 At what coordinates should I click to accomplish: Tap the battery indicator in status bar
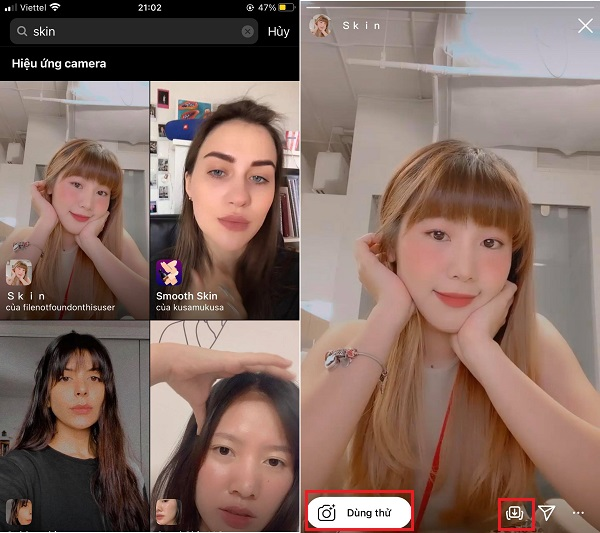pos(288,7)
